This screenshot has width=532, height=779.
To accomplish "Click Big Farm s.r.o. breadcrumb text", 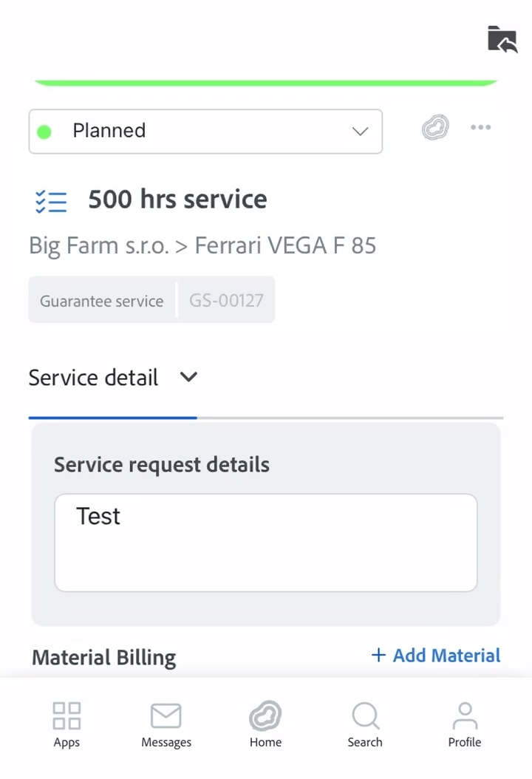I will click(99, 245).
